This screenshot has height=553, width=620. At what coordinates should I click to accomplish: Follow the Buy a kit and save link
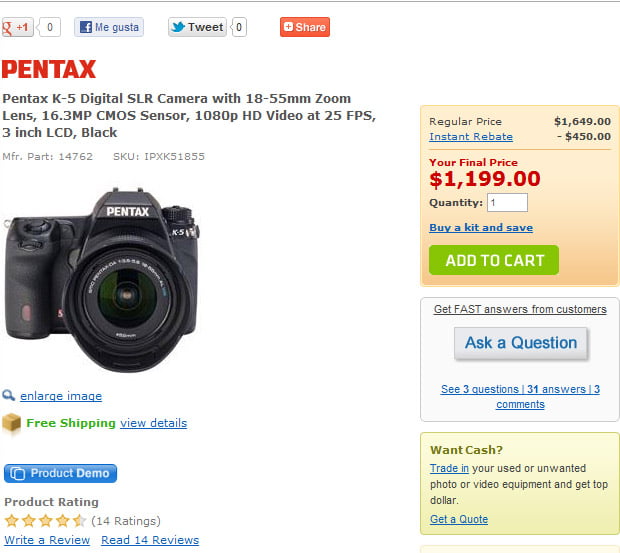tap(481, 228)
